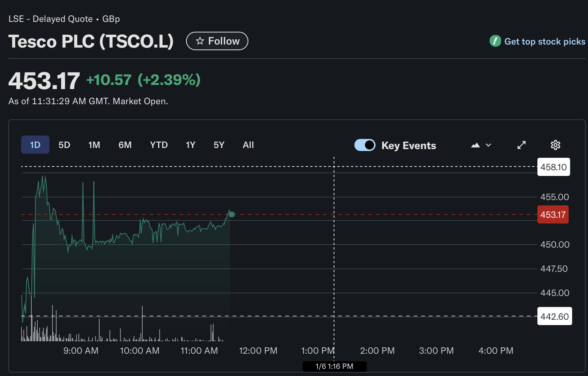Screen dimensions: 588x376
Task: Open chart type dropdown chevron
Action: coord(488,145)
